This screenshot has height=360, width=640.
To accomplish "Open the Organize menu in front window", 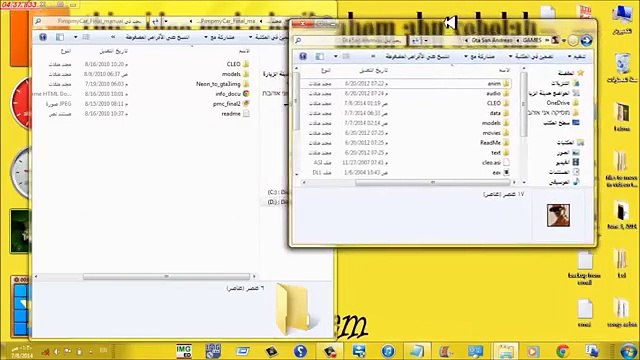I will point(577,56).
